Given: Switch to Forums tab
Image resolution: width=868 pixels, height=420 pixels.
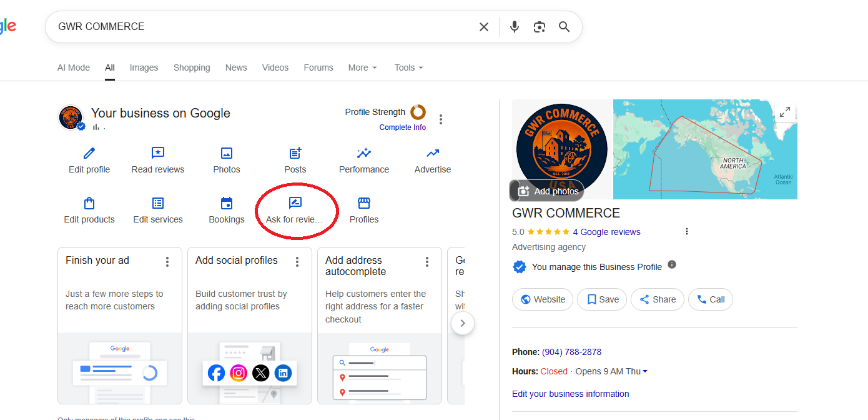Looking at the screenshot, I should tap(318, 67).
